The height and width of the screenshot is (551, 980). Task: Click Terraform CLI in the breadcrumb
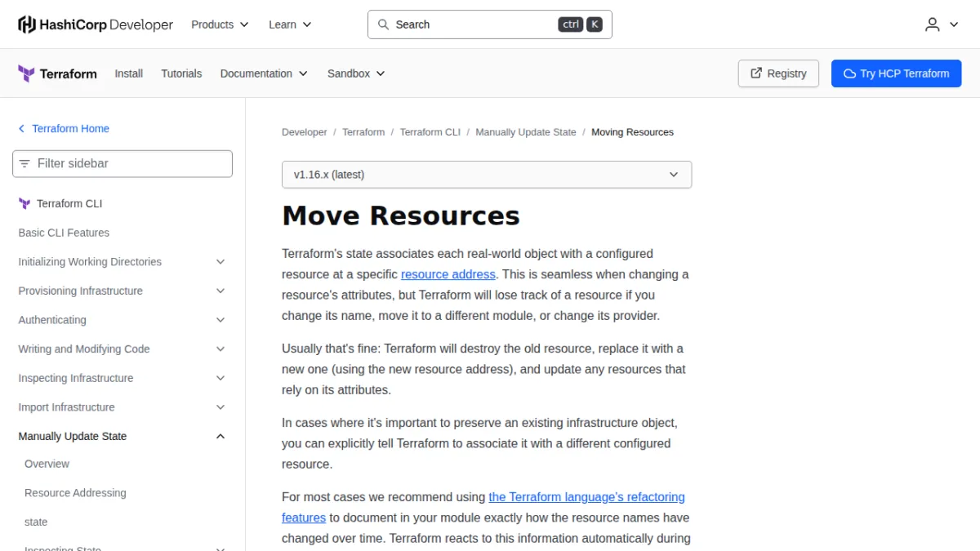tap(430, 132)
